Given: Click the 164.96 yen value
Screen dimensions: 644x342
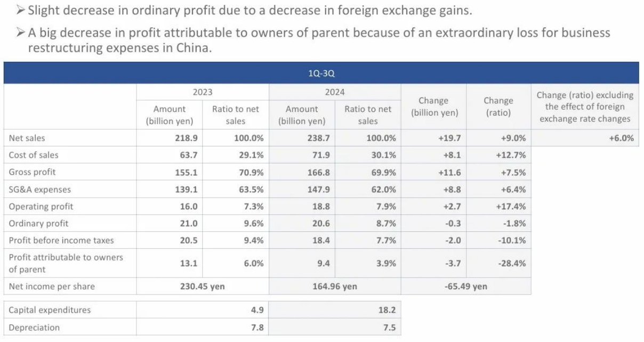Looking at the screenshot, I should tap(335, 286).
